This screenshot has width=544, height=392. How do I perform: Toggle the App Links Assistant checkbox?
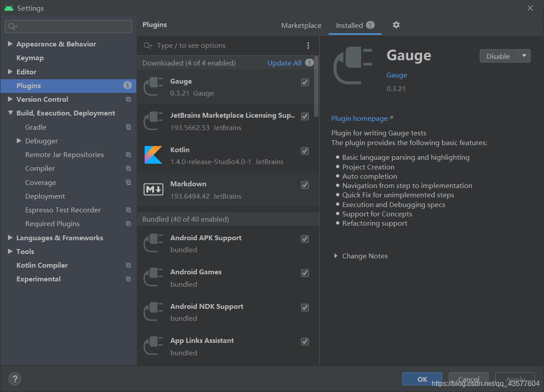pyautogui.click(x=305, y=342)
